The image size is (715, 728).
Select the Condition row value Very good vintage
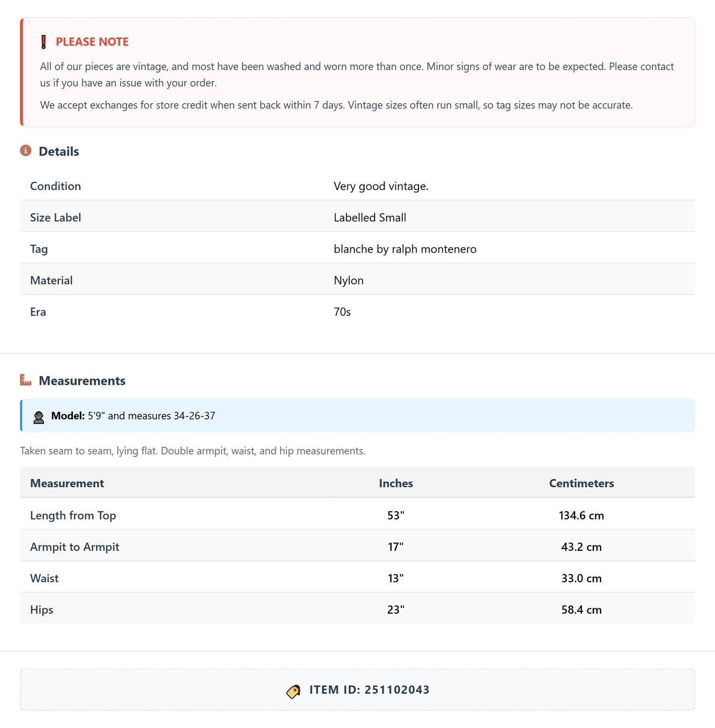pos(381,186)
